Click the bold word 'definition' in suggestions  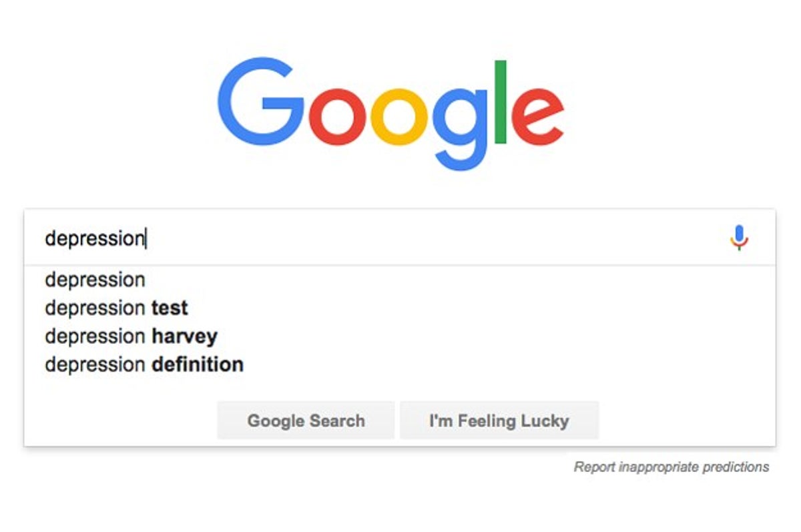coord(197,364)
